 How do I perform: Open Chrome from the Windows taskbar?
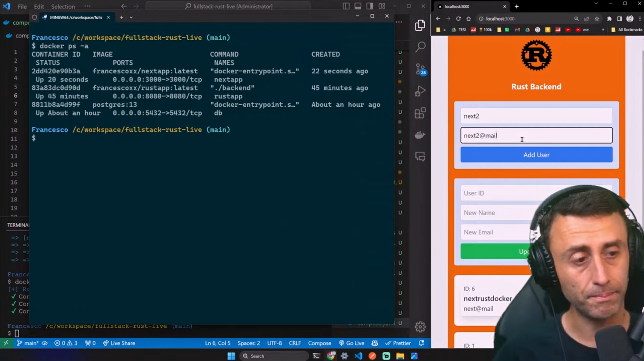[x=331, y=356]
